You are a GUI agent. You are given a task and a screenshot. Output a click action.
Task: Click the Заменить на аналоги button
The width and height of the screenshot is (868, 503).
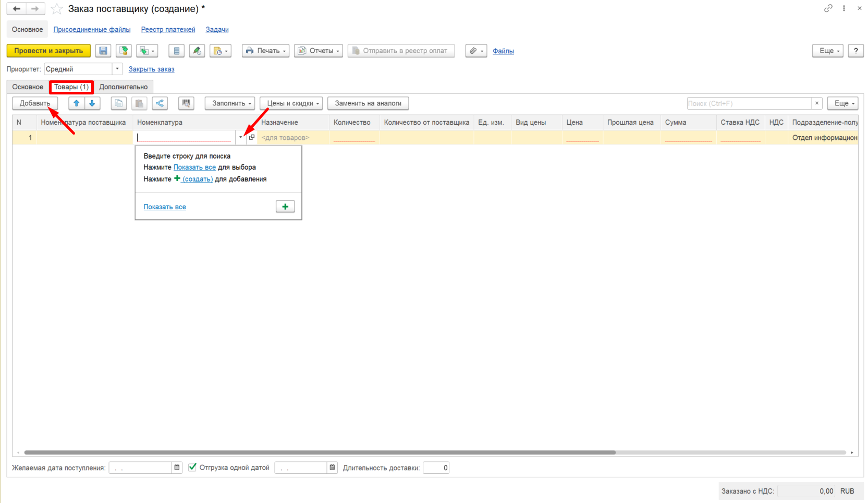[368, 103]
